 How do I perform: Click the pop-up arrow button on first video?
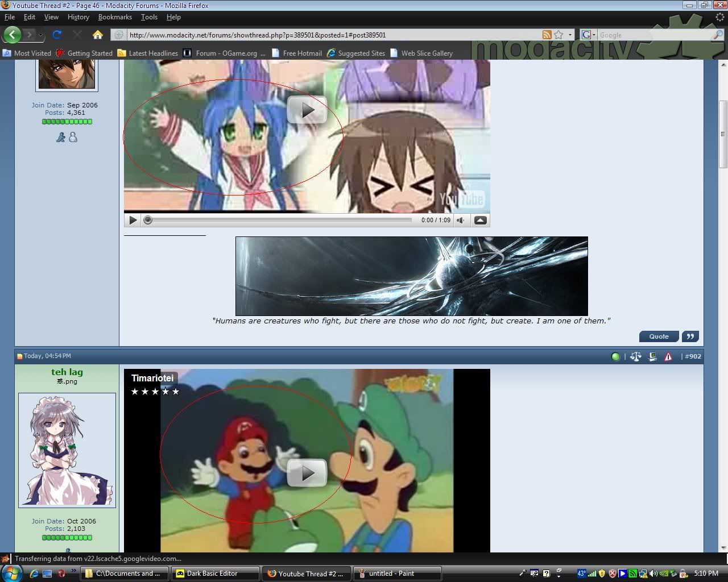point(481,220)
